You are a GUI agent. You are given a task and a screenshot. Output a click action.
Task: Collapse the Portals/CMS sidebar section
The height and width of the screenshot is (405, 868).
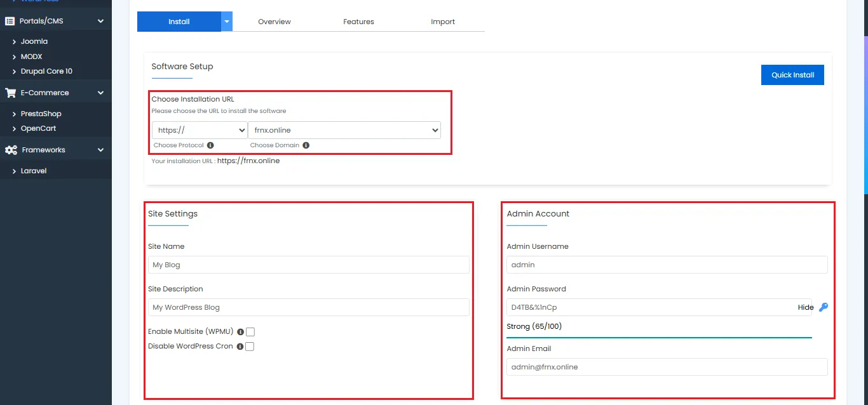[x=100, y=21]
